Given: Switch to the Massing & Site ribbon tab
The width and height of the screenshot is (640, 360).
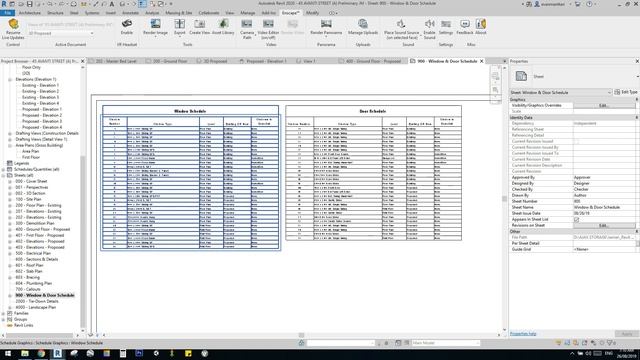Looking at the screenshot, I should (178, 13).
